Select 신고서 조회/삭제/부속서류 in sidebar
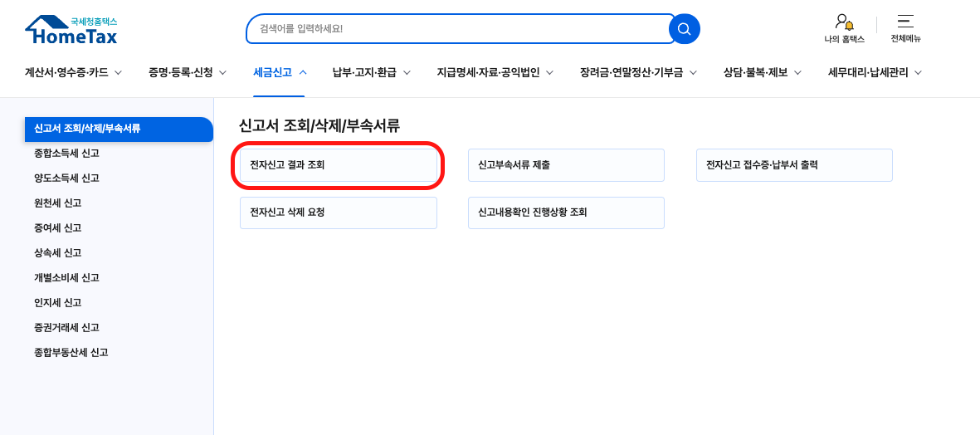Image resolution: width=980 pixels, height=435 pixels. coord(119,129)
